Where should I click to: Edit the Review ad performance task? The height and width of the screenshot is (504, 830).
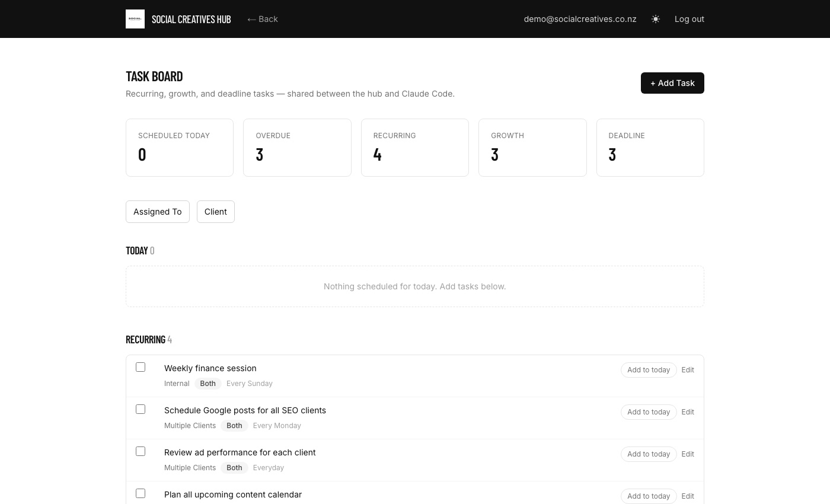click(688, 454)
